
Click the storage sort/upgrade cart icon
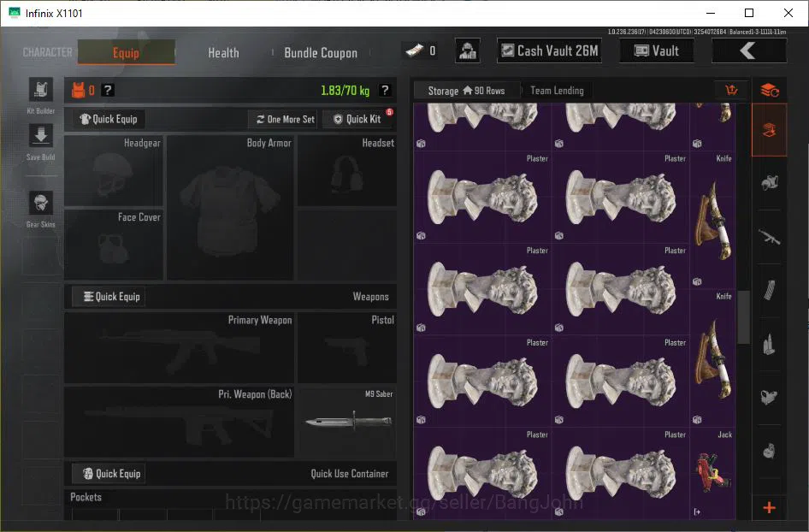(731, 91)
